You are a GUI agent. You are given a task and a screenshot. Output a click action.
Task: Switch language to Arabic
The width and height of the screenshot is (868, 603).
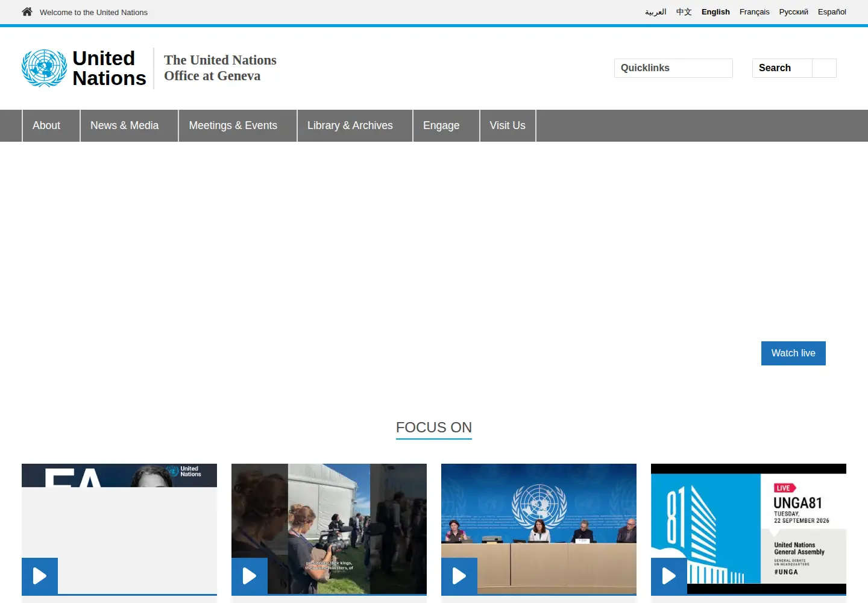tap(655, 12)
